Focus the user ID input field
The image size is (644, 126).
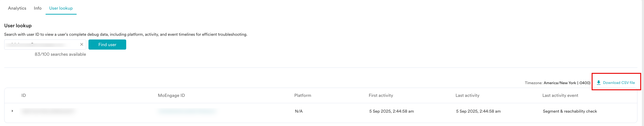tap(41, 45)
